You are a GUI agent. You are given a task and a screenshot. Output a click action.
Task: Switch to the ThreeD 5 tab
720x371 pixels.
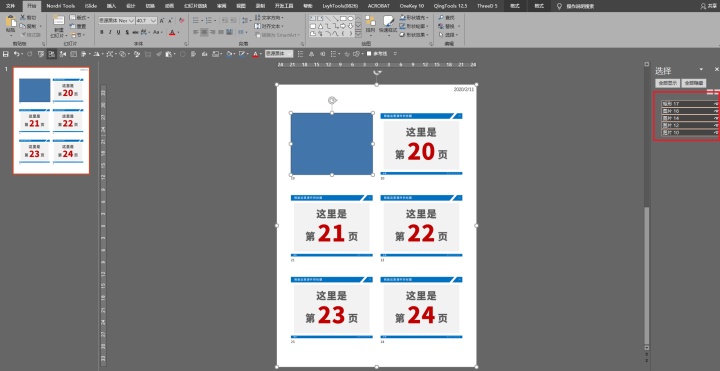487,6
